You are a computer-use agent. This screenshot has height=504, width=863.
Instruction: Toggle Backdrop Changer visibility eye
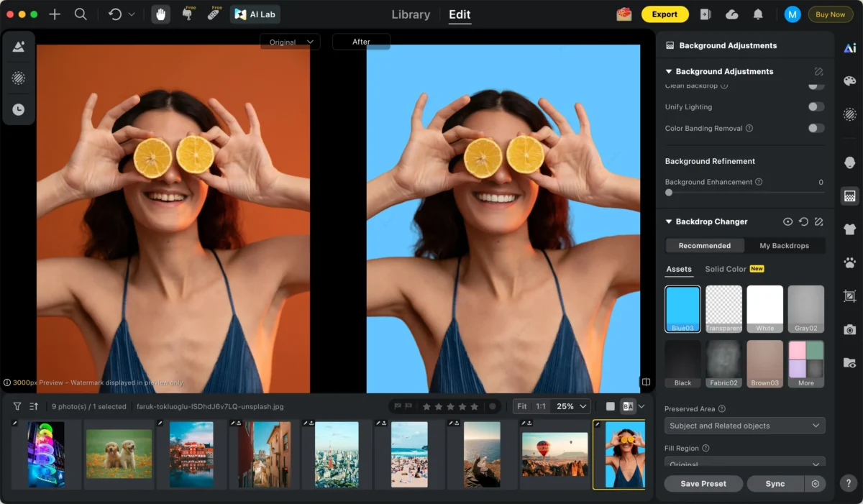787,222
